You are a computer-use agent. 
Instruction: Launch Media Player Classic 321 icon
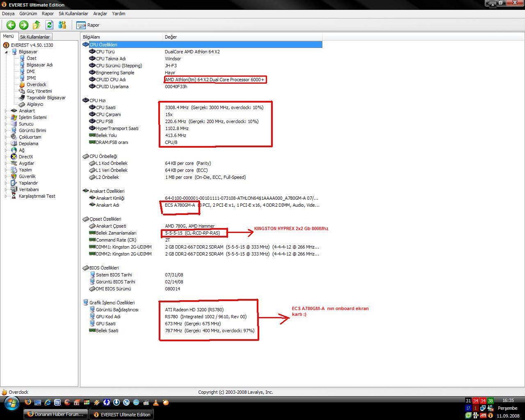146,402
